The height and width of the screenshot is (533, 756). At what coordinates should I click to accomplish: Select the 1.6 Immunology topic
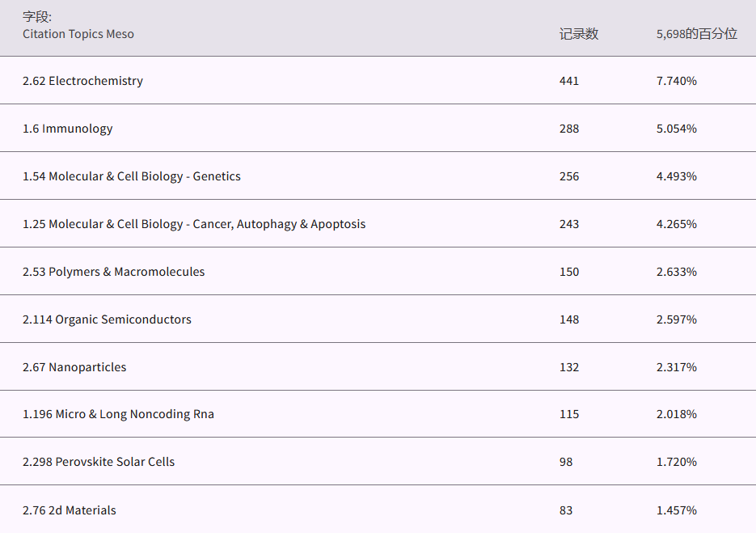(67, 129)
